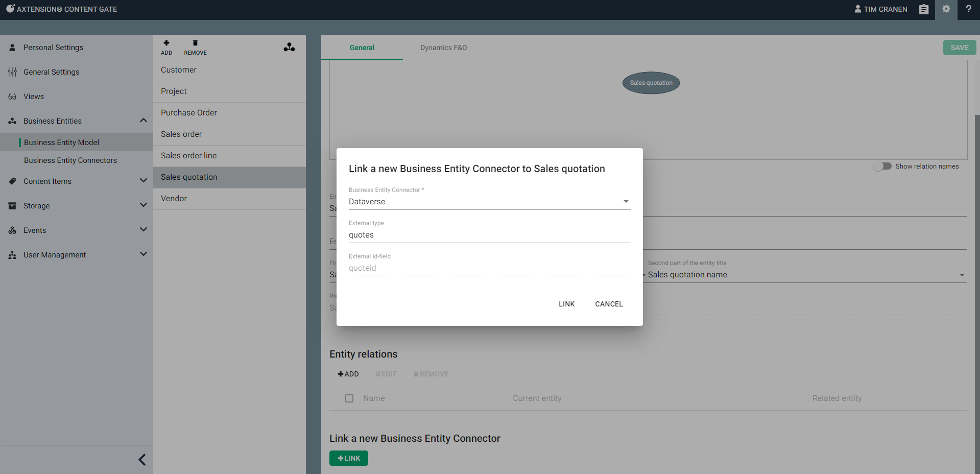The image size is (980, 474).
Task: Click the Add entity plus icon
Action: [166, 43]
